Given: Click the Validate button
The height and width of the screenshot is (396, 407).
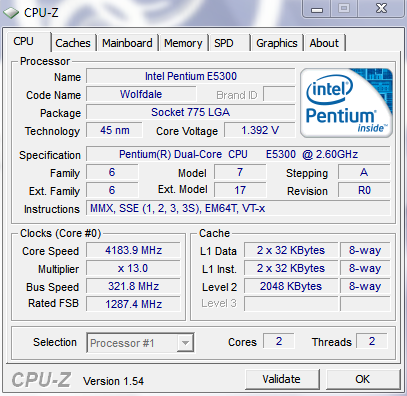Looking at the screenshot, I should tap(282, 379).
